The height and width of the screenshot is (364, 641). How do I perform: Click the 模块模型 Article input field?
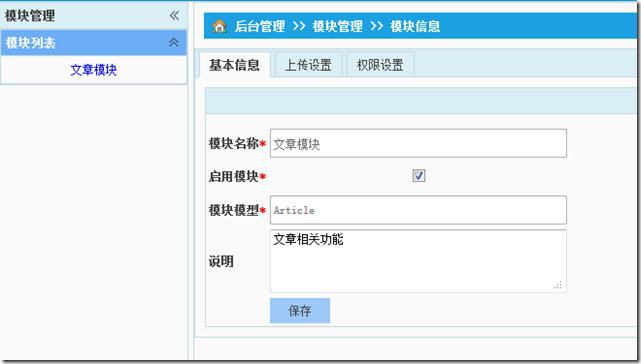pyautogui.click(x=418, y=210)
